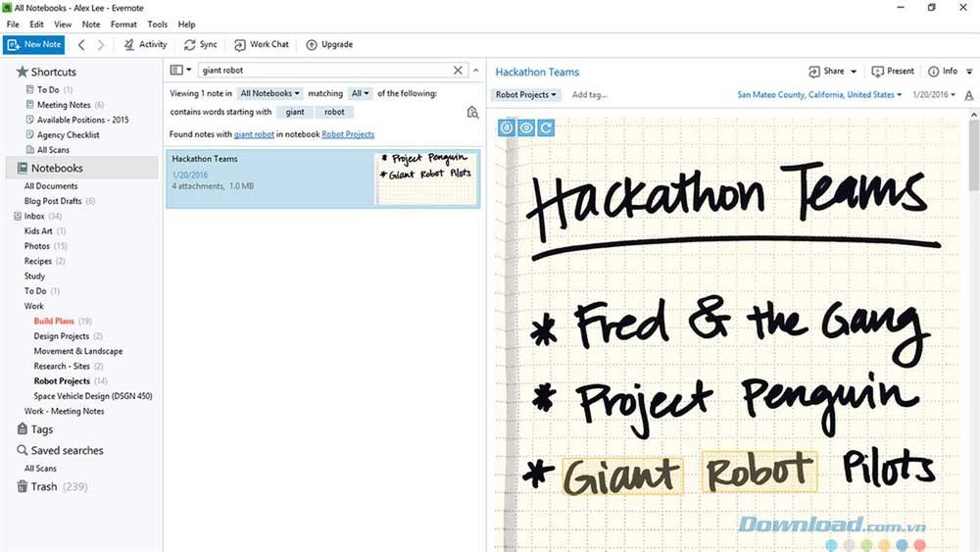
Task: Open the Format menu
Action: coord(123,25)
